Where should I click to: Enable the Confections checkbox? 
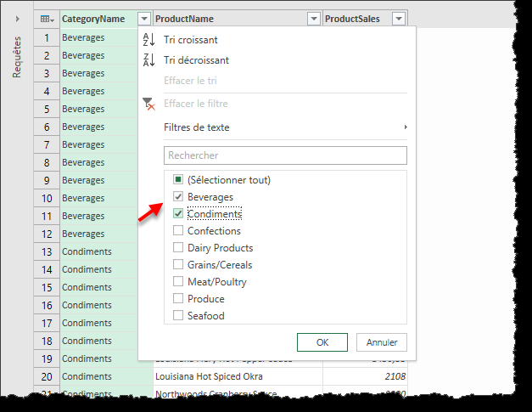178,231
